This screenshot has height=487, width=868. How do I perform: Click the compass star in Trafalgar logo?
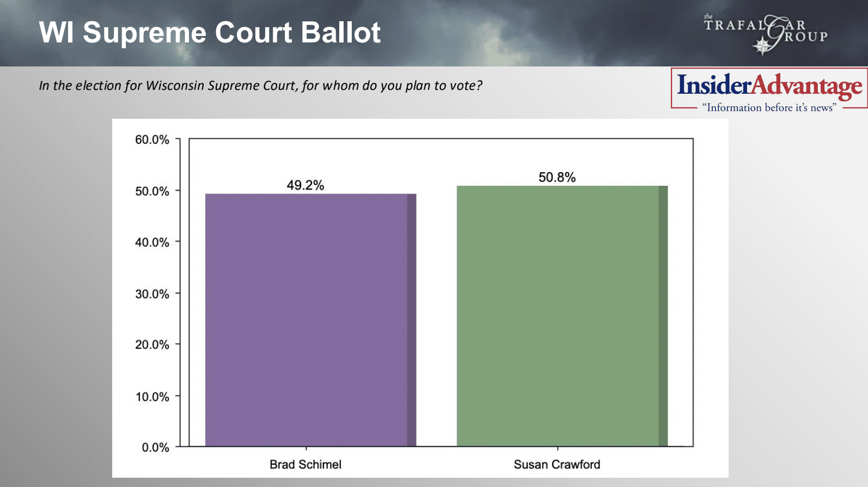(x=762, y=46)
